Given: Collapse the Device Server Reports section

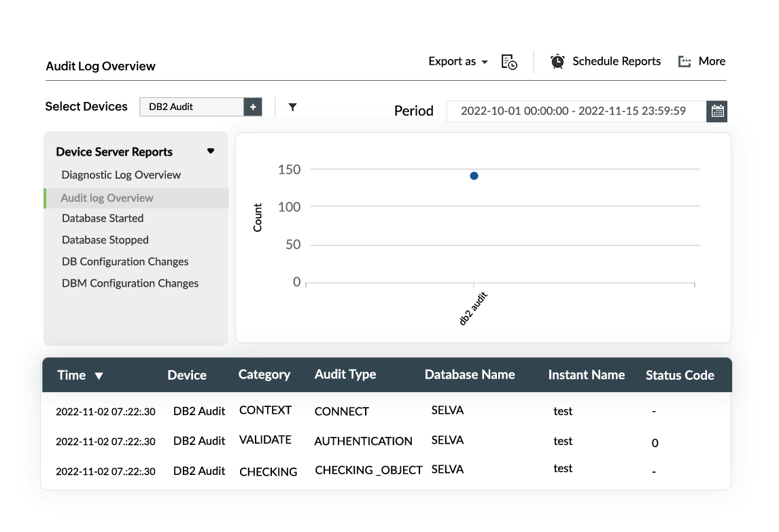Looking at the screenshot, I should click(211, 152).
